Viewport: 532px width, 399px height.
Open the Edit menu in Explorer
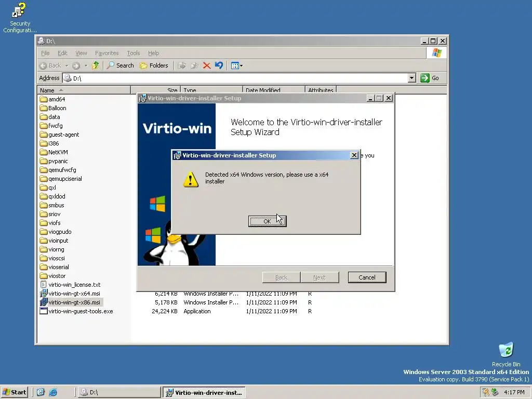click(62, 53)
